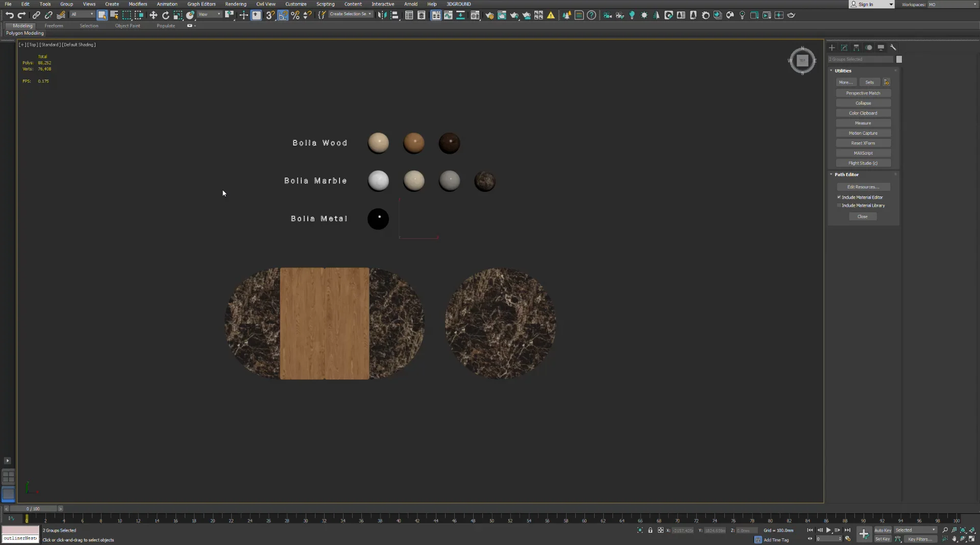Open the Rendering menu

point(236,4)
